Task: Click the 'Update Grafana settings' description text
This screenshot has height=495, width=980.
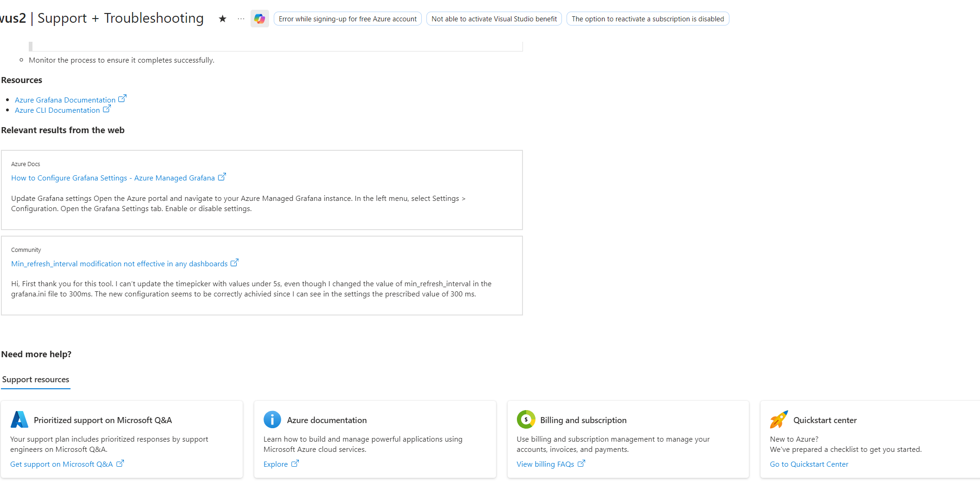Action: point(238,203)
